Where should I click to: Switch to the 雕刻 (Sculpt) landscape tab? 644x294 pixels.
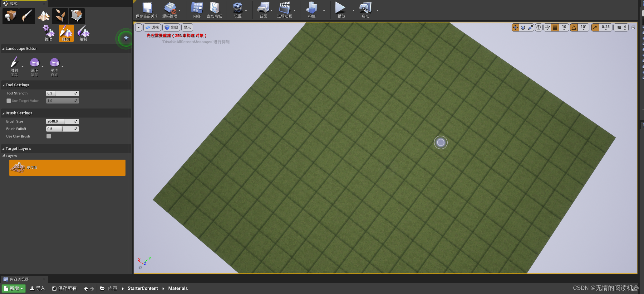tap(66, 33)
